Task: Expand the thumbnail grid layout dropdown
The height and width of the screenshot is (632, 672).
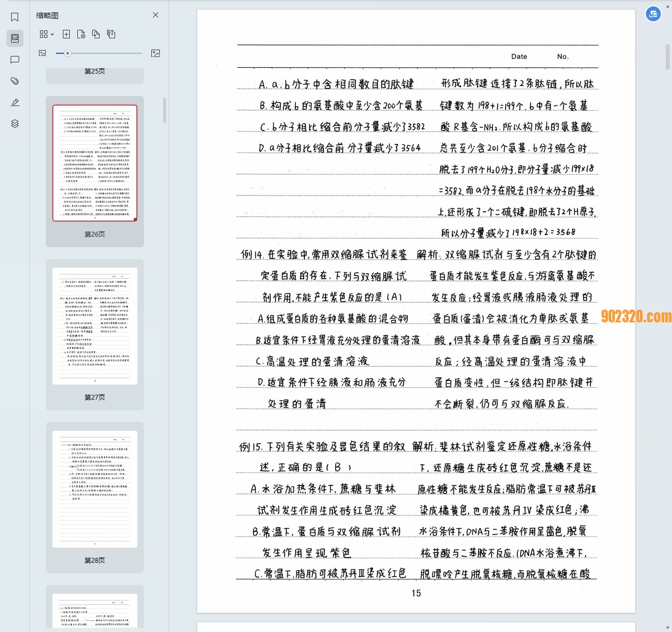Action: [46, 34]
